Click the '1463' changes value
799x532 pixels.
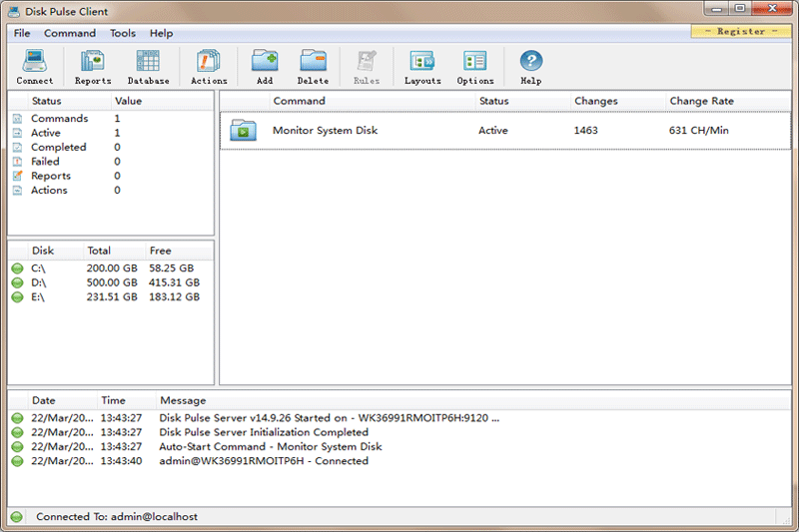pos(585,131)
